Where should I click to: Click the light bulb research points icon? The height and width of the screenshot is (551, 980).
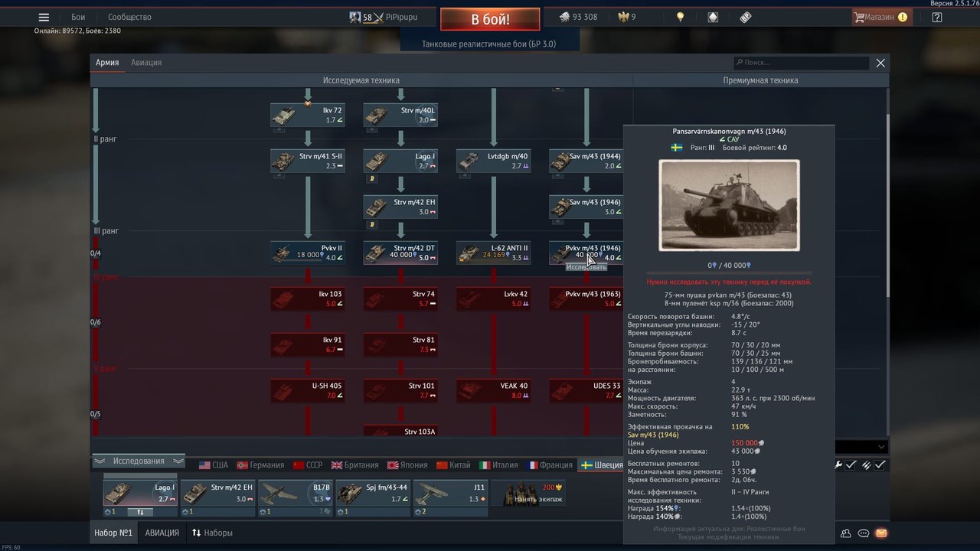pos(679,17)
